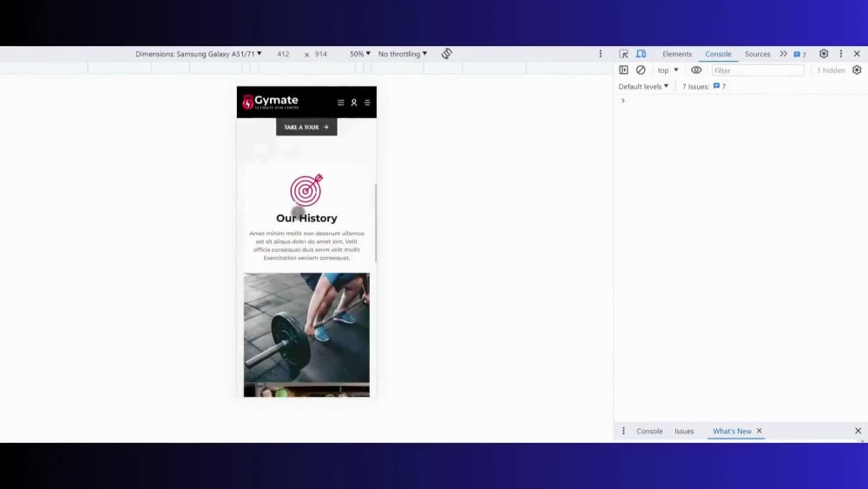868x489 pixels.
Task: Open device toolbar more options menu
Action: (x=600, y=54)
